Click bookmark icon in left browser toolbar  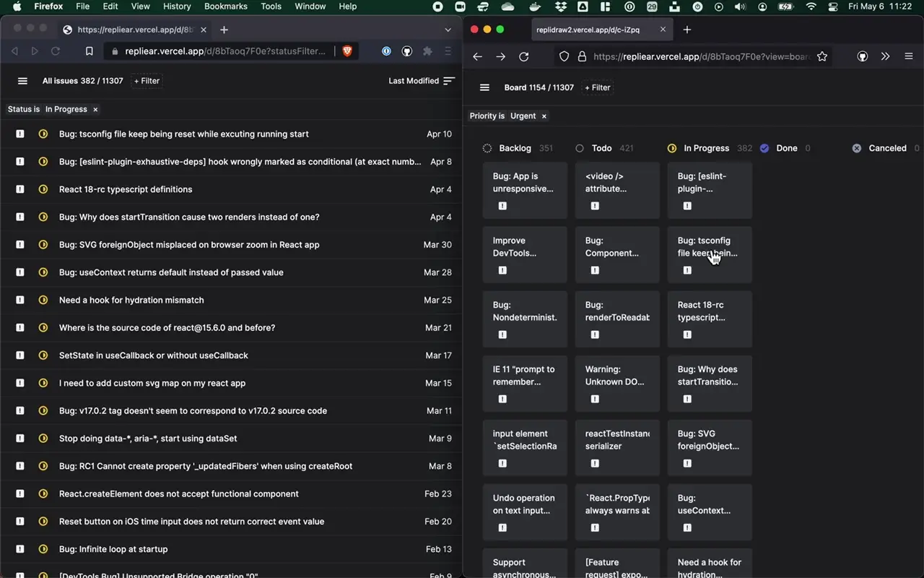pyautogui.click(x=90, y=51)
